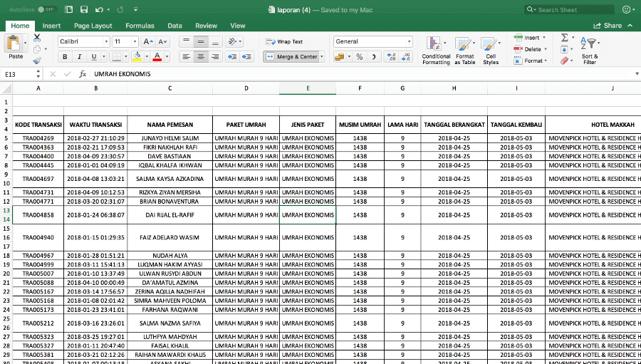Viewport: 641px width, 364px height.
Task: Click the Percent Style icon
Action: [359, 57]
